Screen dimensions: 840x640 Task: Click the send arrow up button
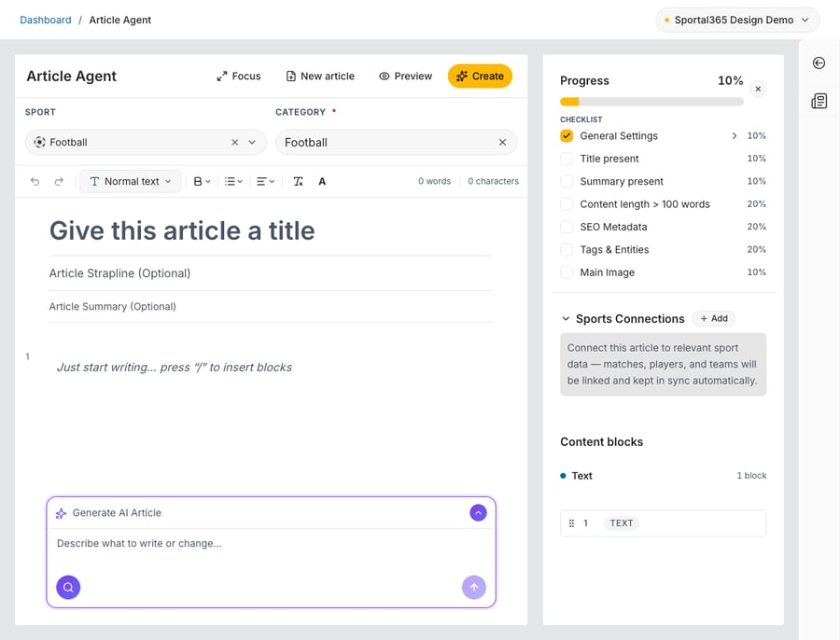[x=474, y=588]
